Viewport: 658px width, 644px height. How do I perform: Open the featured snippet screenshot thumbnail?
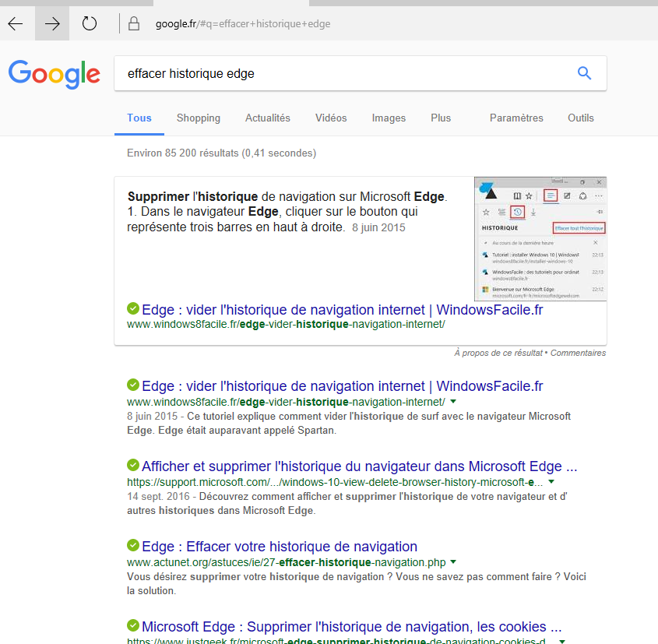tap(540, 239)
